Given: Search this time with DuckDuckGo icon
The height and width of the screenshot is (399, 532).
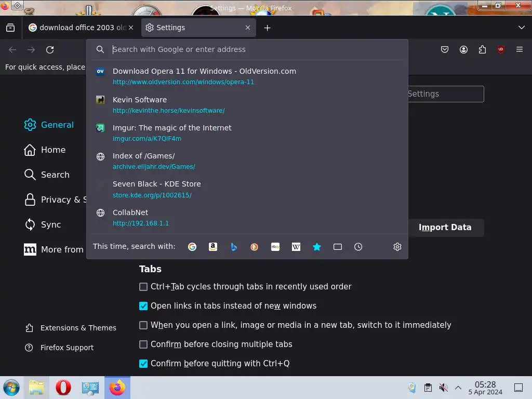Looking at the screenshot, I should click(254, 247).
